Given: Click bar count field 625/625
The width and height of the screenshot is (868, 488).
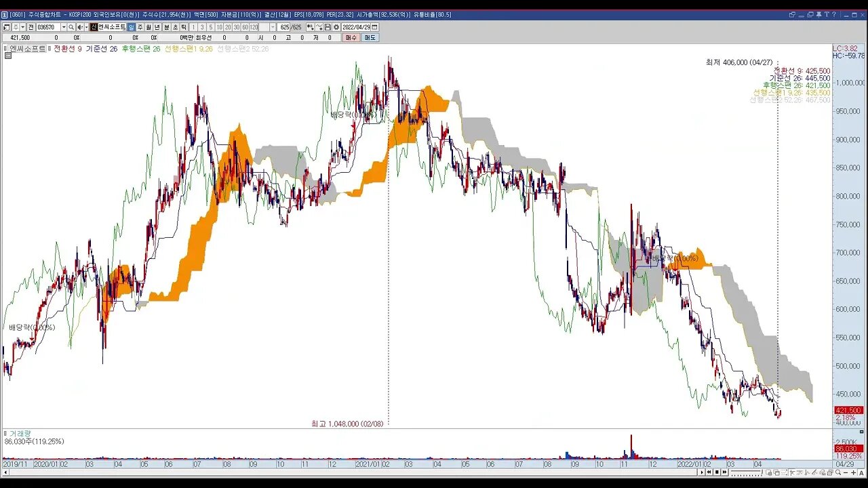Looking at the screenshot, I should click(x=290, y=27).
